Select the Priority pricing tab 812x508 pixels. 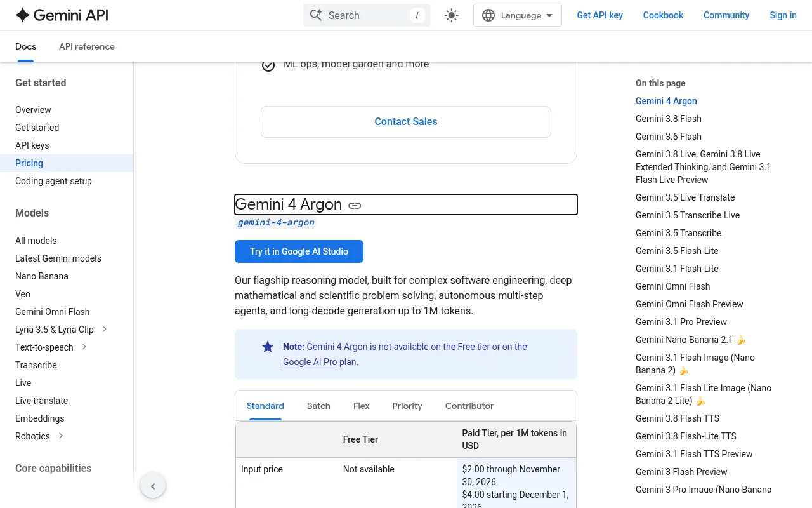[x=407, y=406]
